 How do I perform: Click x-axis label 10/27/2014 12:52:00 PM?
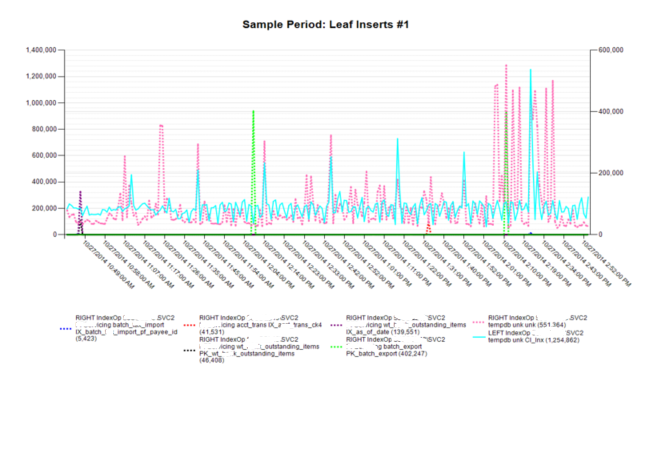pos(368,263)
